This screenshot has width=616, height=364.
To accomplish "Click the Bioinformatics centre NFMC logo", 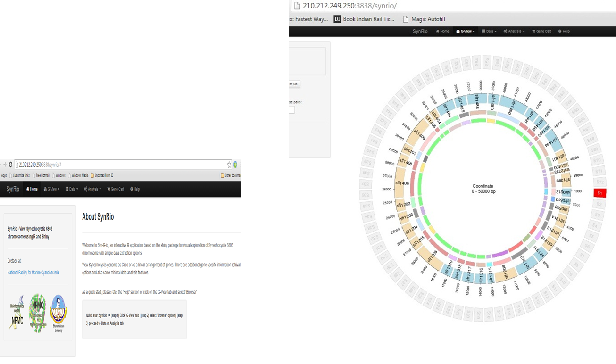I will tap(17, 313).
